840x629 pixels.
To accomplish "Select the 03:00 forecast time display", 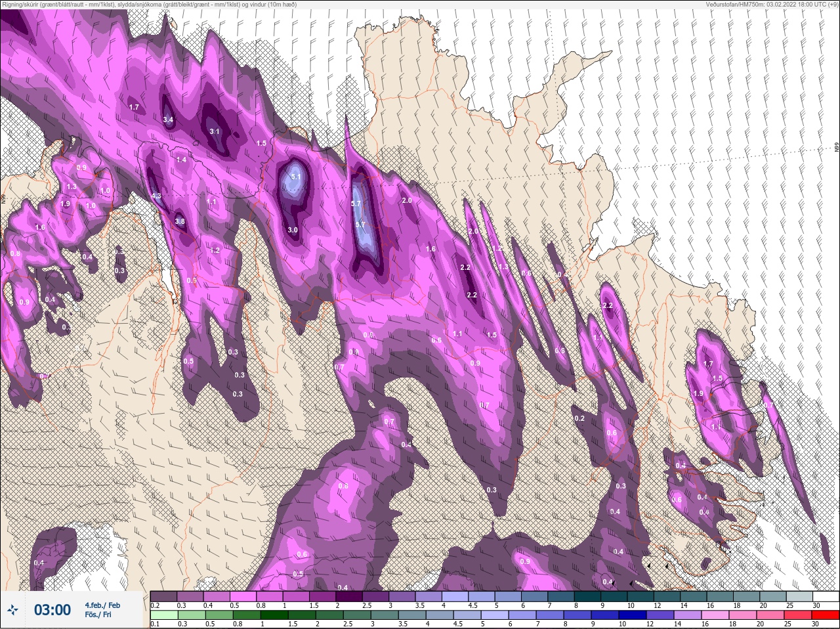I will tap(52, 610).
